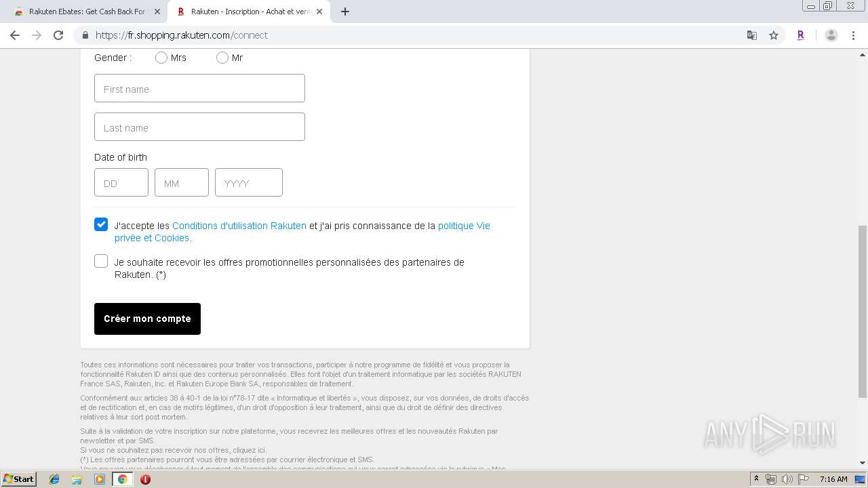The height and width of the screenshot is (488, 868).
Task: Uncheck the accept terms checkbox
Action: point(101,224)
